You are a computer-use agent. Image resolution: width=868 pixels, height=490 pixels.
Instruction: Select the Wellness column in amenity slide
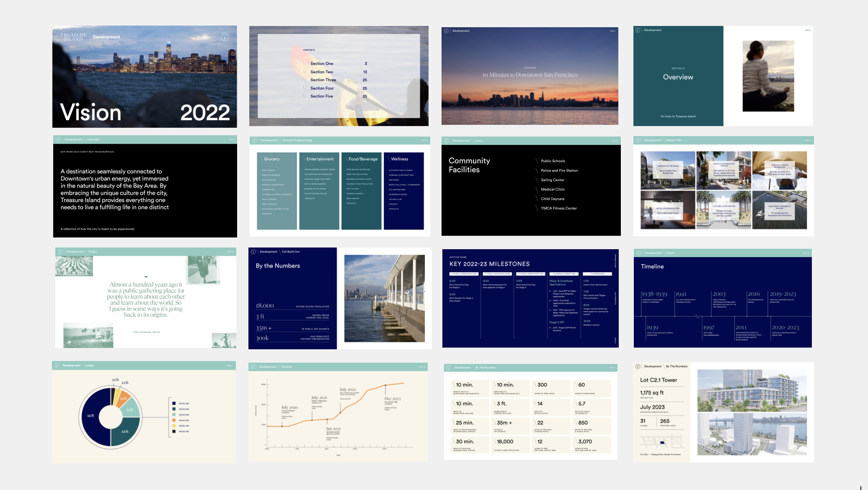403,191
